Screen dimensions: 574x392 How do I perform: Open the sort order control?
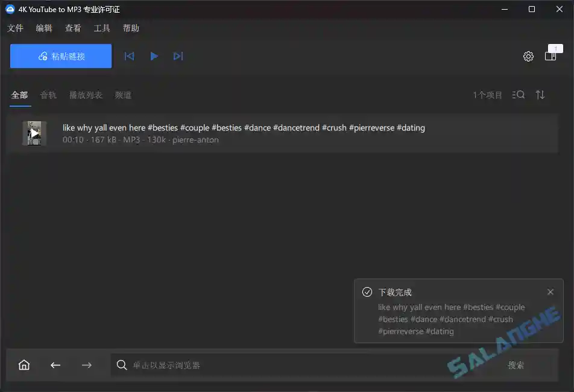pyautogui.click(x=540, y=95)
